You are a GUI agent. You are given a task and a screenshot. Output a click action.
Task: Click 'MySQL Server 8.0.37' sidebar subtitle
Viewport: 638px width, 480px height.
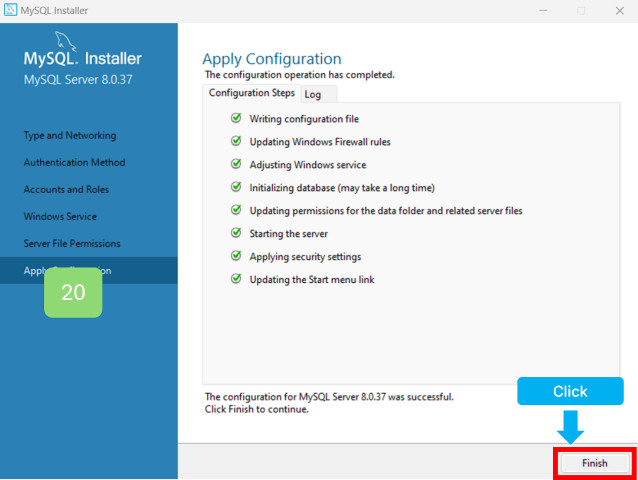click(x=78, y=79)
